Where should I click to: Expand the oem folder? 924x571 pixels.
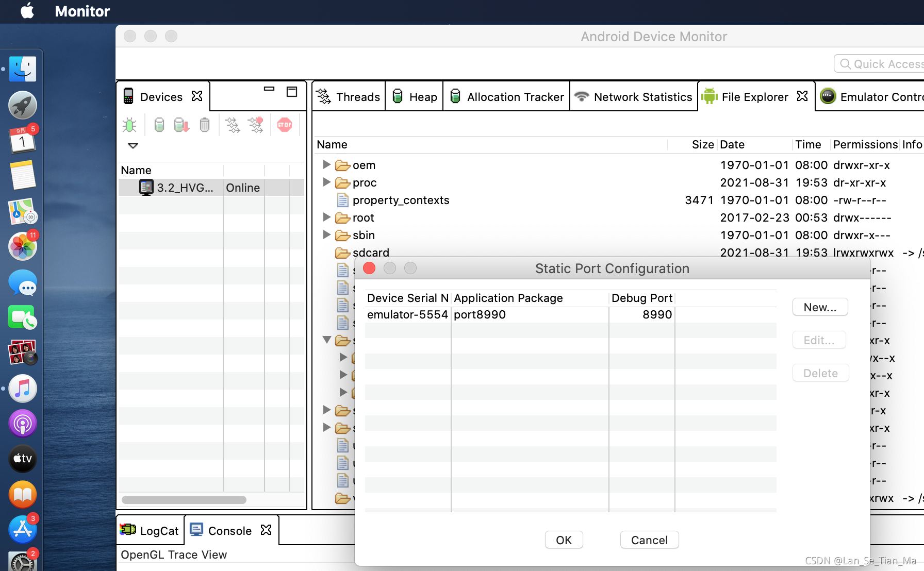tap(326, 164)
